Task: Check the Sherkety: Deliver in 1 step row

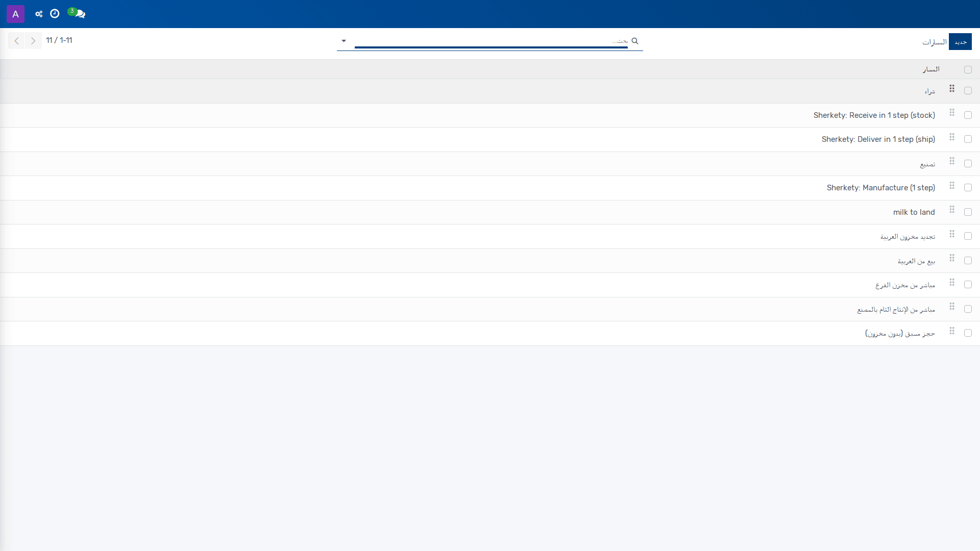Action: click(968, 139)
